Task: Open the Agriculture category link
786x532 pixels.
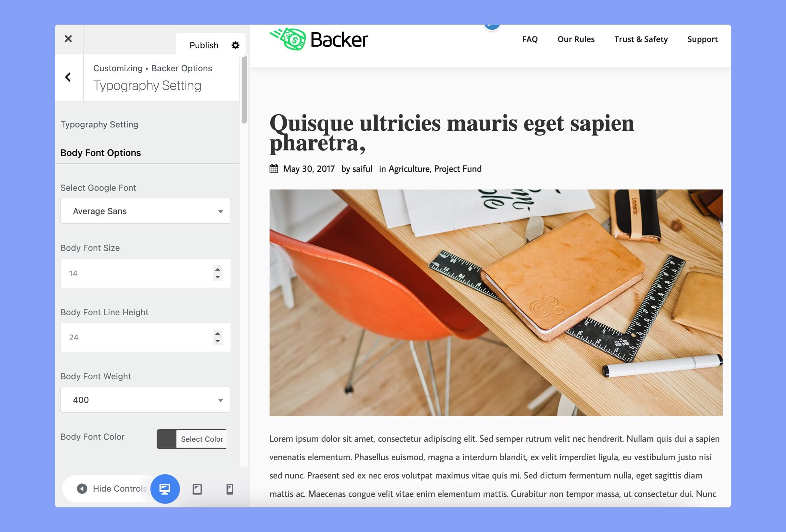Action: [408, 169]
